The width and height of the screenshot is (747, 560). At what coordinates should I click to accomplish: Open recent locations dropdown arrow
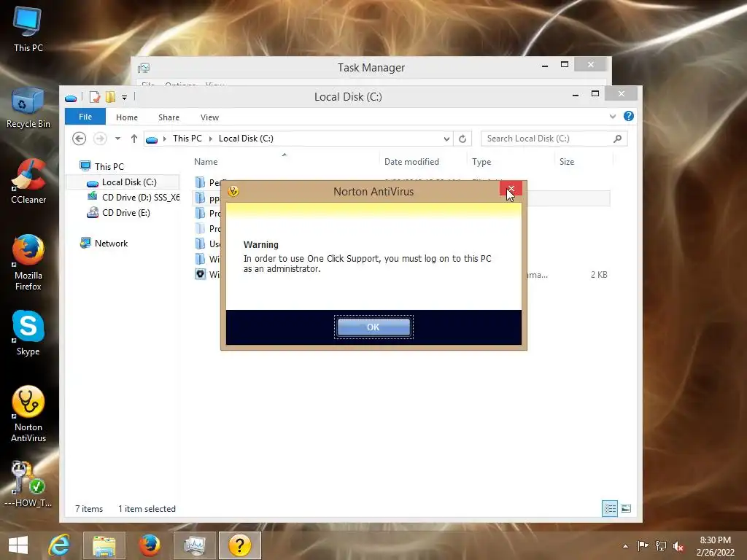117,139
